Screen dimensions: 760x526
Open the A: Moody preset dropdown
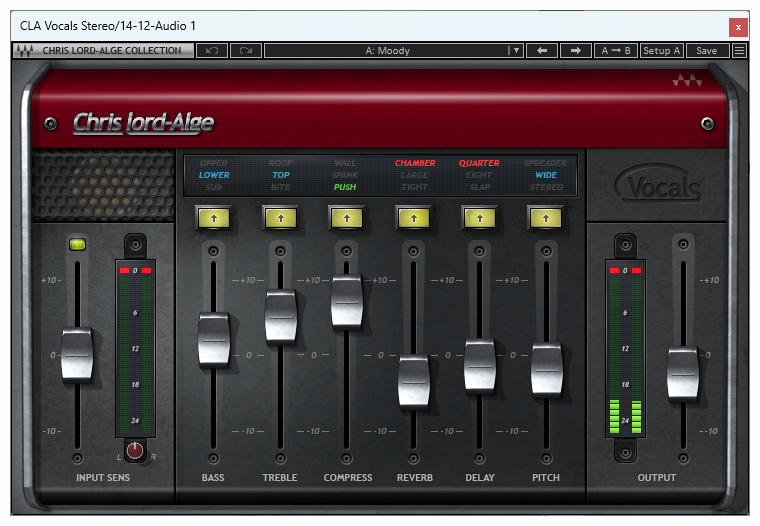(x=394, y=50)
